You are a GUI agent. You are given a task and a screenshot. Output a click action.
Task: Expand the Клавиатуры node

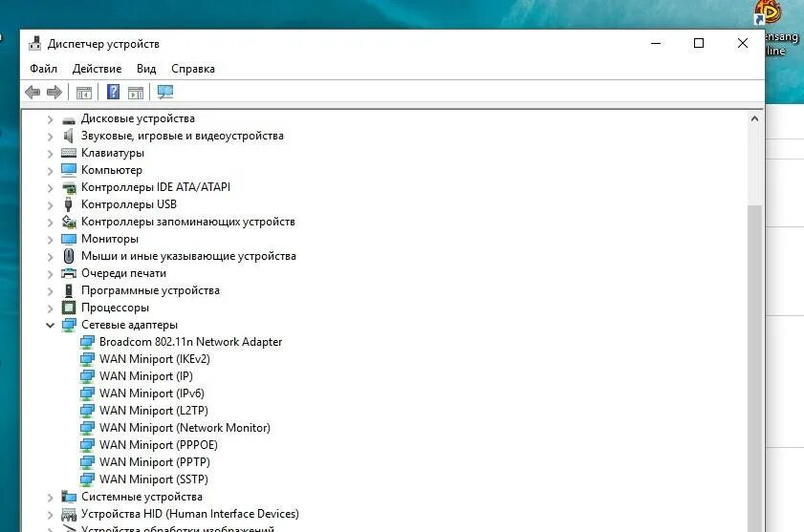pyautogui.click(x=51, y=154)
